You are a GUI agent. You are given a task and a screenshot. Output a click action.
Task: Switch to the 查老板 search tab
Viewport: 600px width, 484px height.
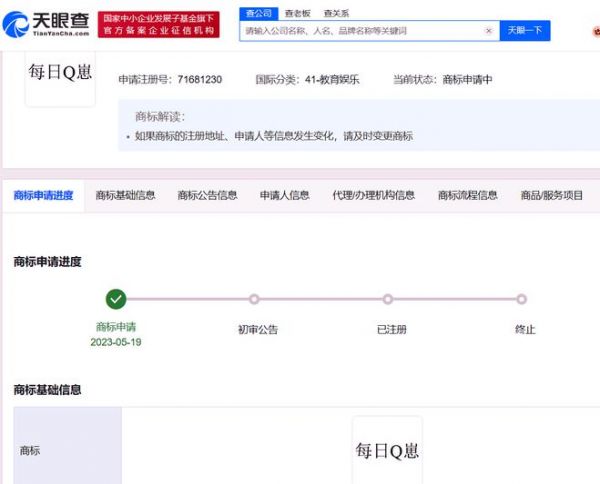click(298, 13)
